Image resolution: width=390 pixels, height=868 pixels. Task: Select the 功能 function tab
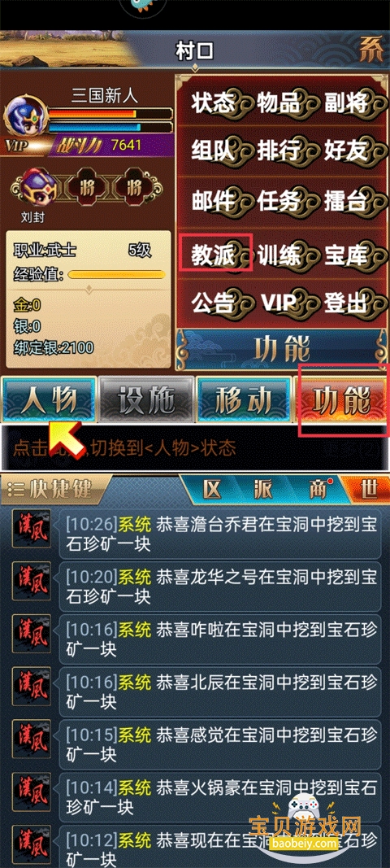tap(340, 399)
